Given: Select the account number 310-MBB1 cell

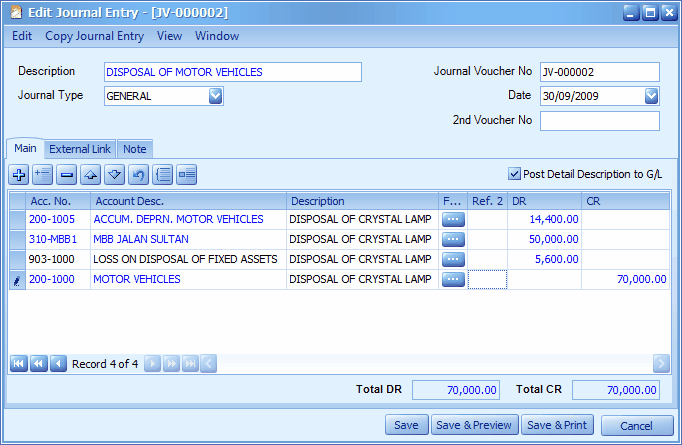Looking at the screenshot, I should point(58,239).
